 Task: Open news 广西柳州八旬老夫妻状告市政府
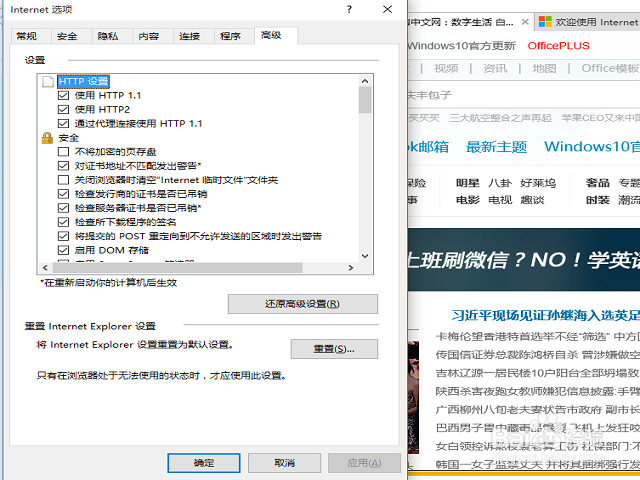tap(537, 409)
